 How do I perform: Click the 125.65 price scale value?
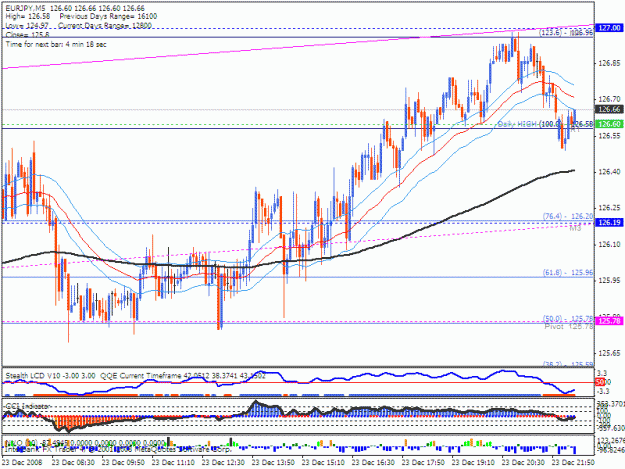point(609,353)
